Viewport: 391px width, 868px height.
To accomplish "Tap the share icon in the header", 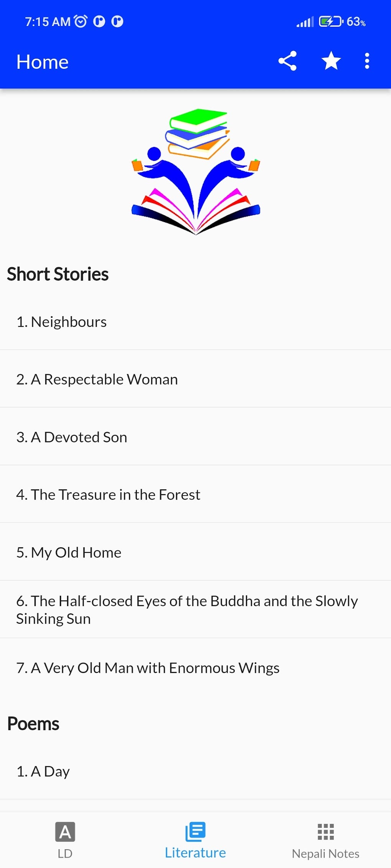I will [287, 61].
